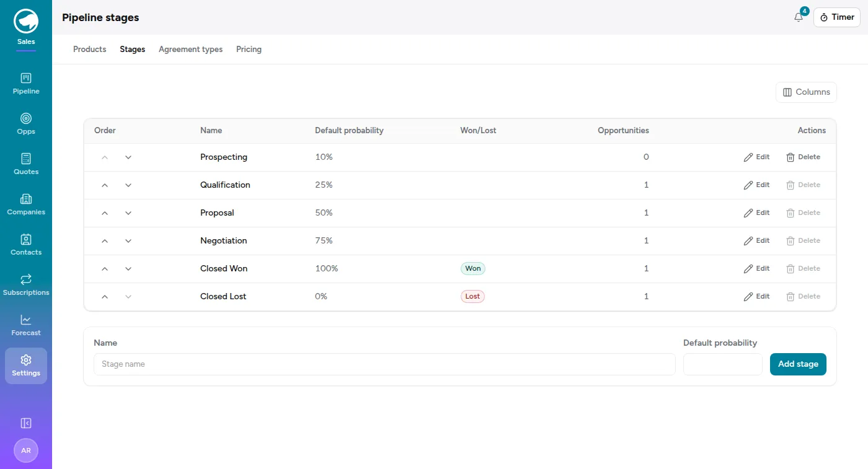Edit the Proposal stage
Screen dimensions: 868x469
click(x=757, y=213)
